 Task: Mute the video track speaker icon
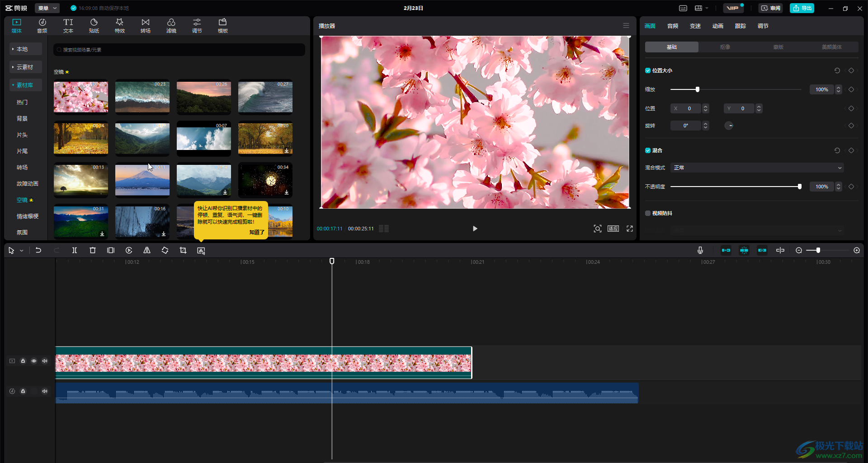45,361
